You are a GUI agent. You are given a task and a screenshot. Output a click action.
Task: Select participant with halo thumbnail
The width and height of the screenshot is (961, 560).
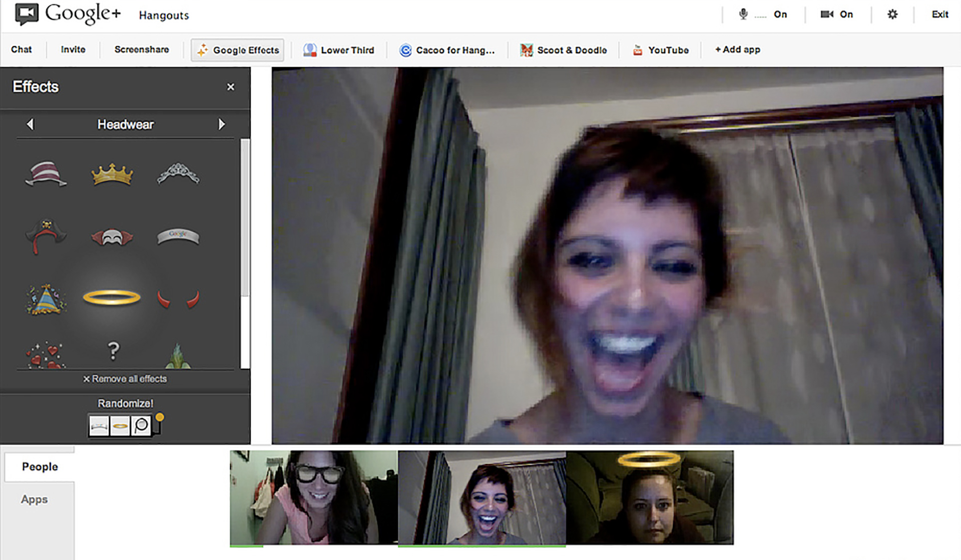click(650, 497)
